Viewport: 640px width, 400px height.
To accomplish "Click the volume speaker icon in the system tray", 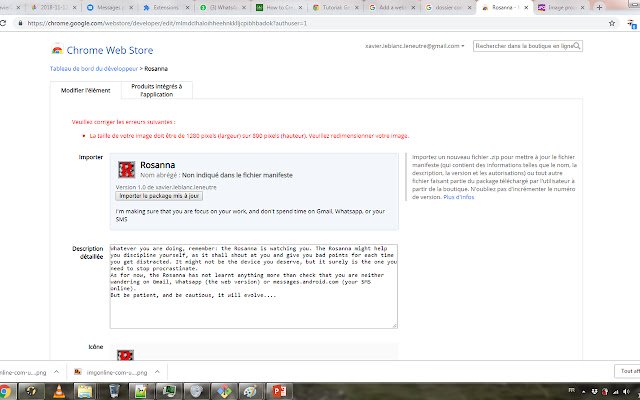I will 626,392.
